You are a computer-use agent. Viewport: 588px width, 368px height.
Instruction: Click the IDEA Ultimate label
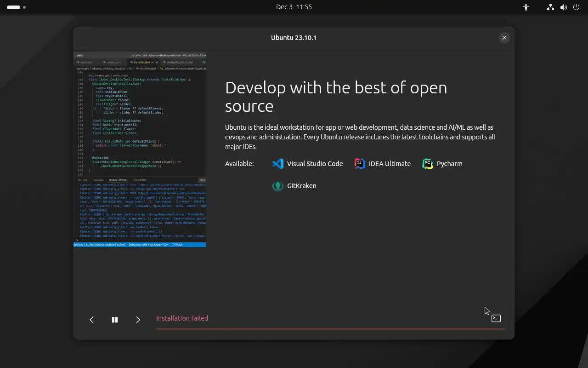pos(390,164)
